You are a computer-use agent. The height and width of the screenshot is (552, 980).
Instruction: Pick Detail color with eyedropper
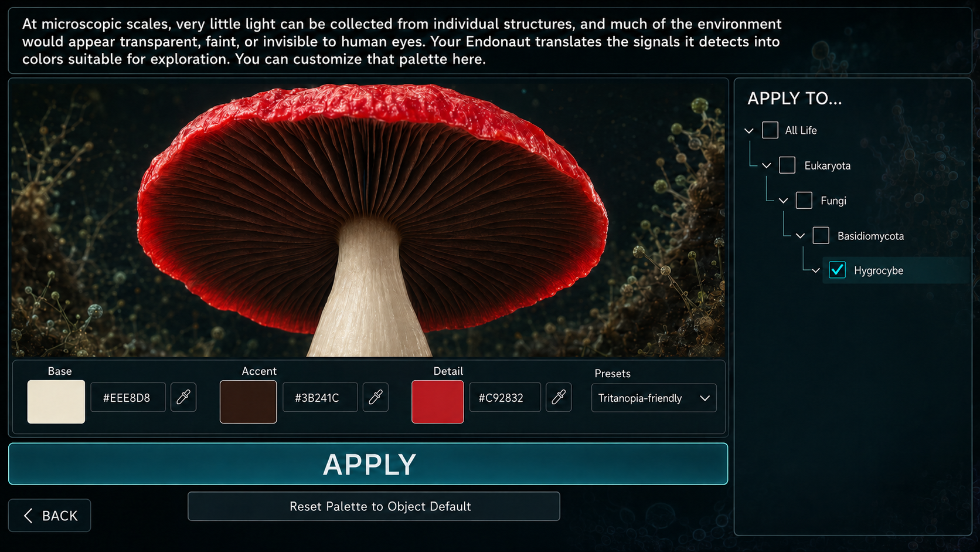pyautogui.click(x=559, y=397)
